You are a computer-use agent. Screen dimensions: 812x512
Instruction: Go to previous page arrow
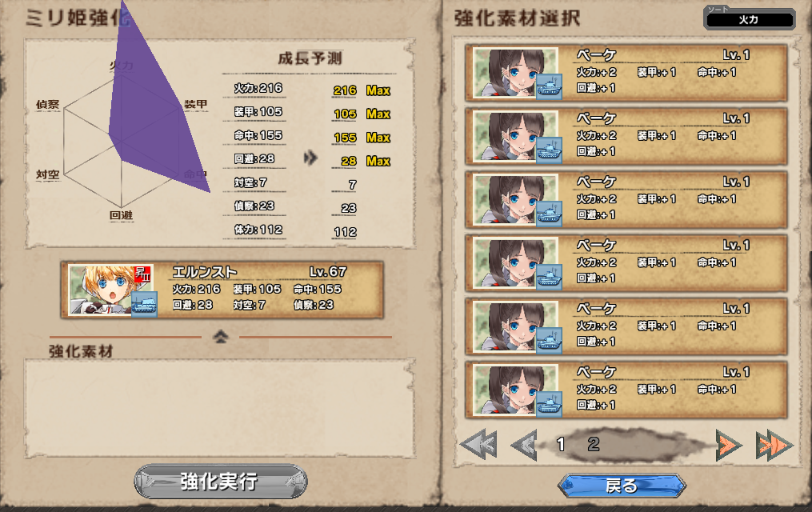click(523, 445)
